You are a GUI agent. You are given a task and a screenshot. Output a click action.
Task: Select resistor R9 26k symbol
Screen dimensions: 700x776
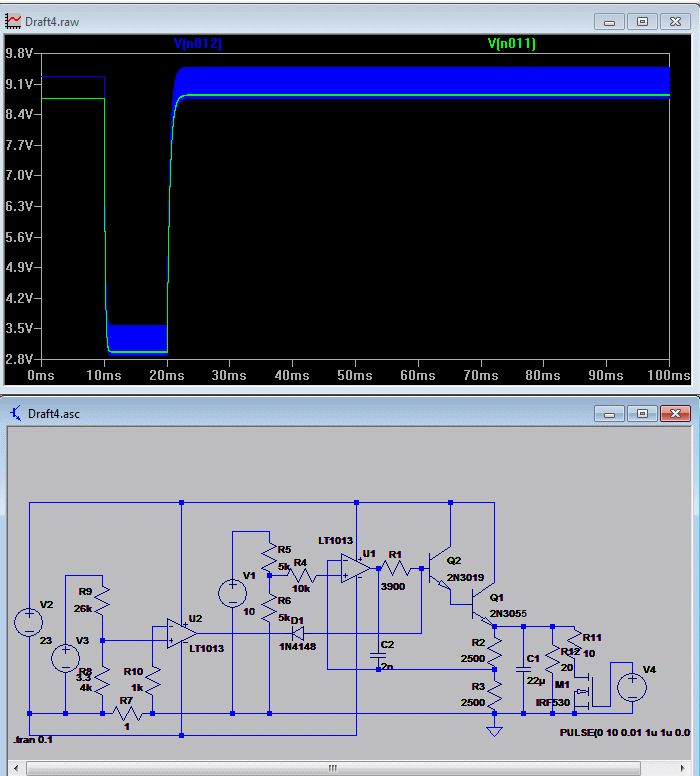click(x=102, y=600)
